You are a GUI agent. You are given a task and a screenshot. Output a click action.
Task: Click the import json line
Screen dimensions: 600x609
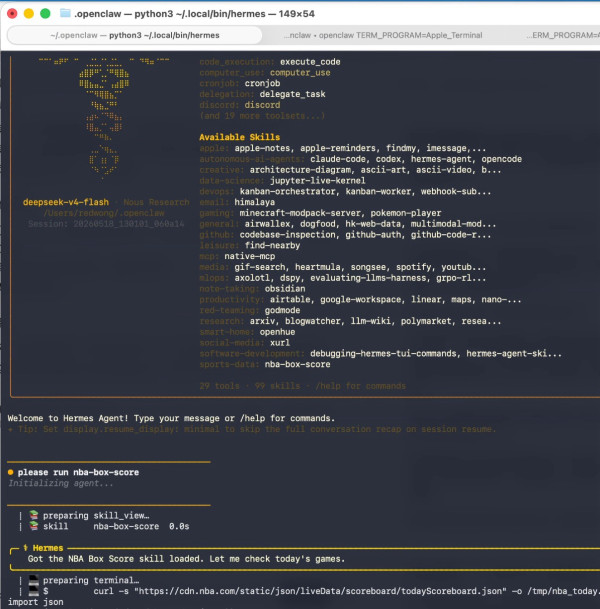tap(35, 602)
